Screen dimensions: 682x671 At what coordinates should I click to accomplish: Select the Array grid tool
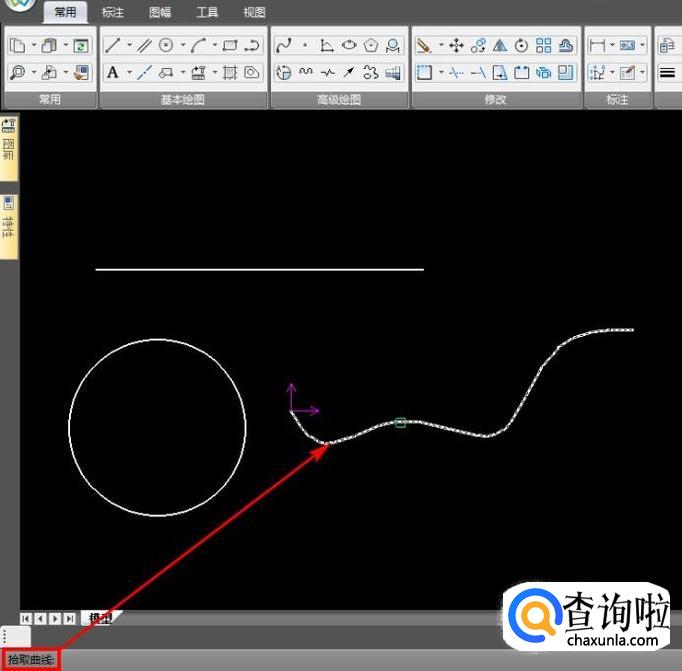point(543,45)
